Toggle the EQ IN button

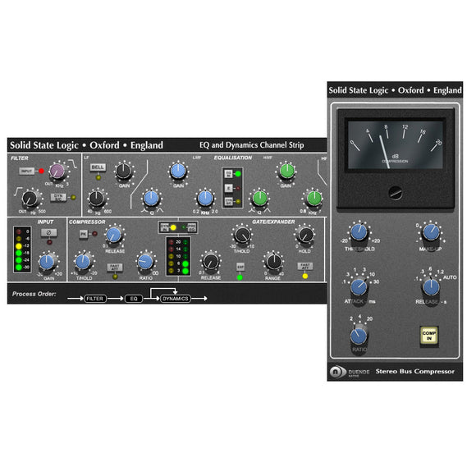pos(228,174)
